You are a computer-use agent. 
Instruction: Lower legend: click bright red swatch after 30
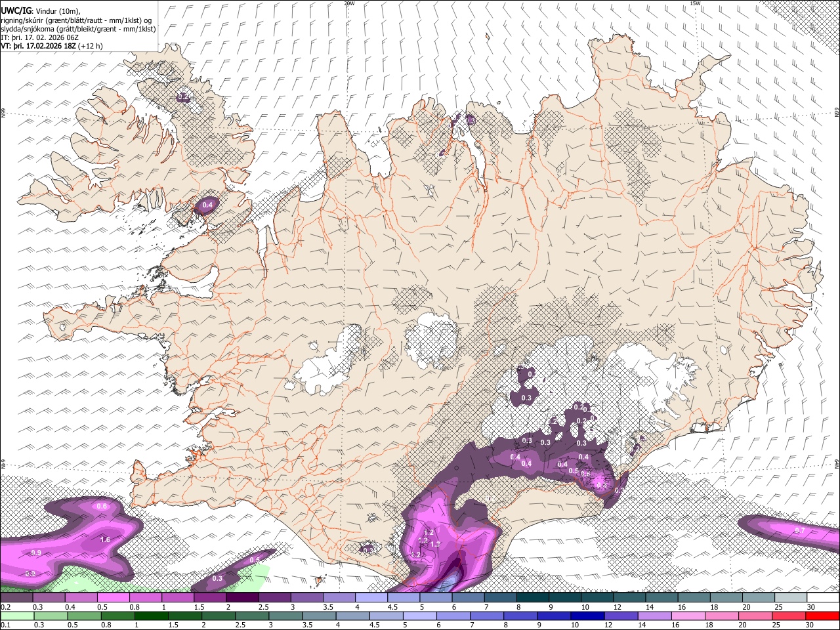click(x=823, y=616)
